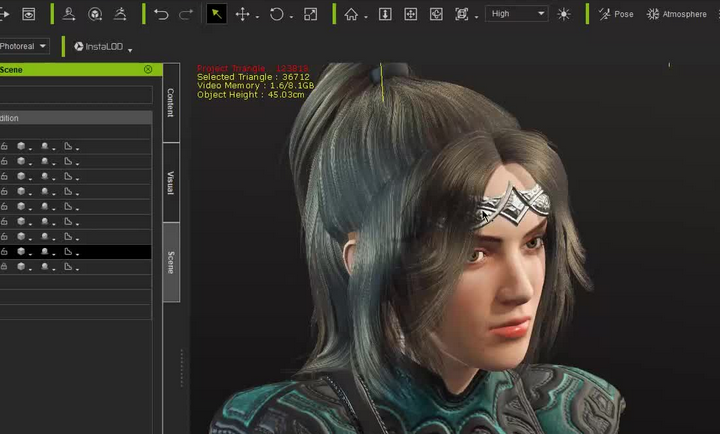
Task: Click shape icon in highlighted row
Action: click(x=68, y=251)
